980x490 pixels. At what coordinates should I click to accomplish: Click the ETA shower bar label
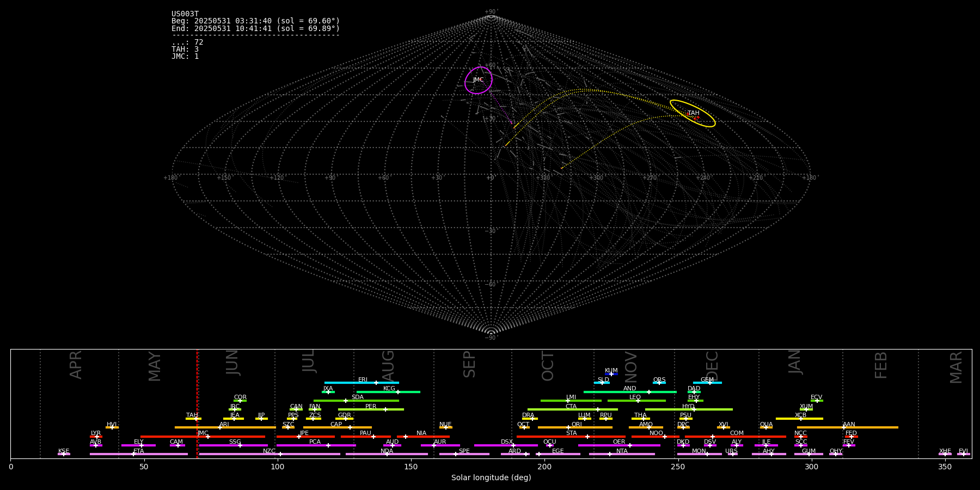139,451
